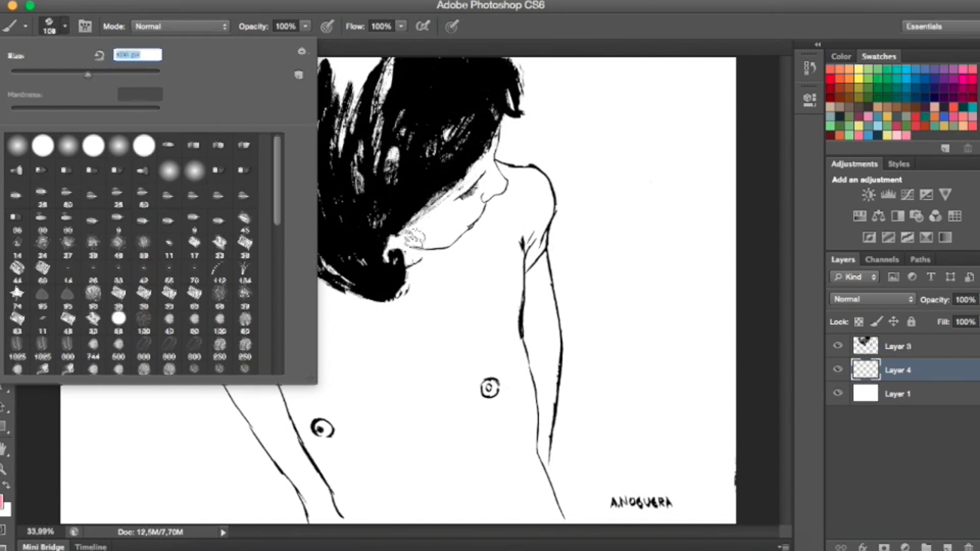This screenshot has height=551, width=980.
Task: Open the brush panel toggle icon
Action: [85, 27]
